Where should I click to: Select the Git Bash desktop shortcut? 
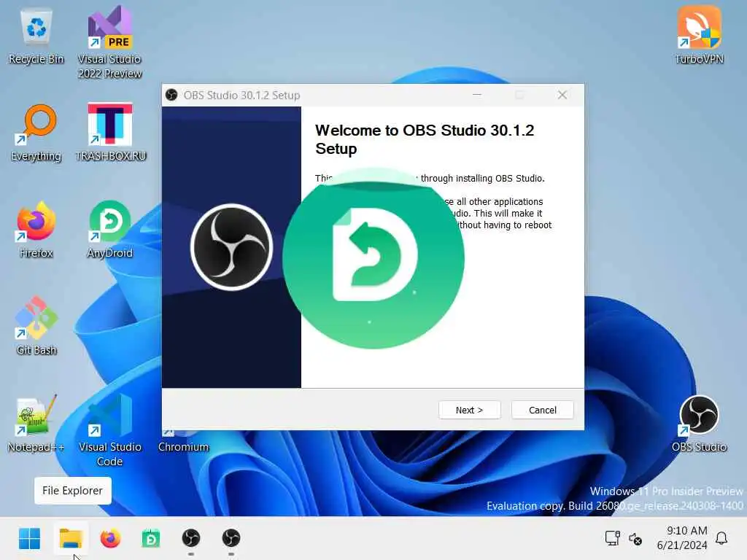point(36,326)
